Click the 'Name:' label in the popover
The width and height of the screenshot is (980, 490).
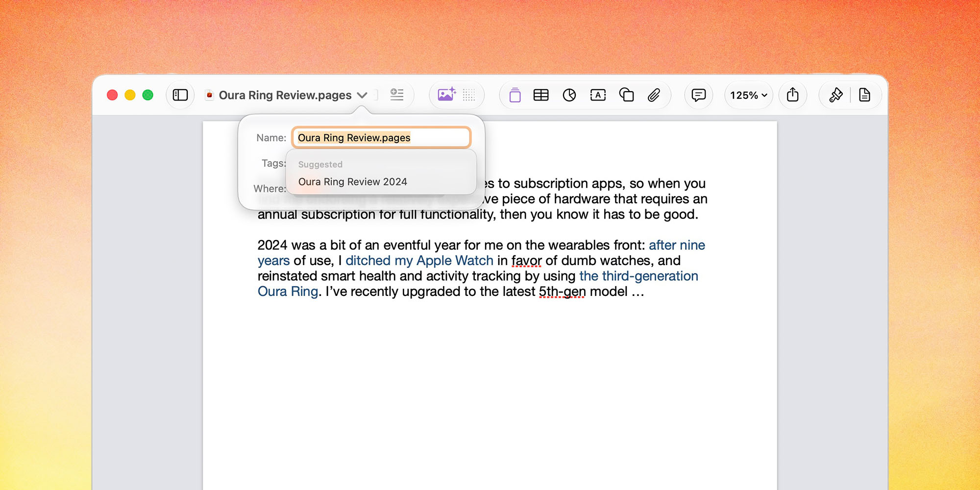[x=271, y=138]
